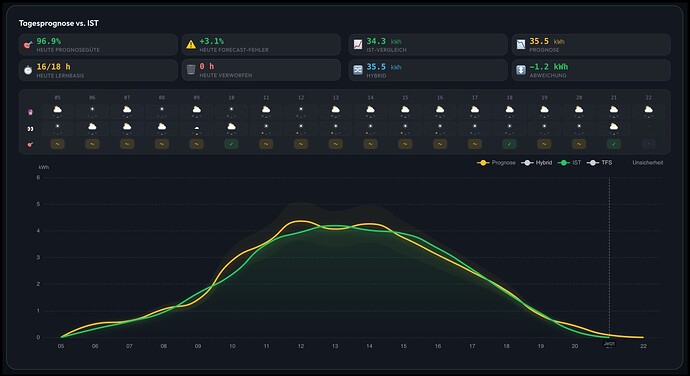Click the +3.1% forecast error value
Image resolution: width=690 pixels, height=376 pixels.
click(x=212, y=41)
